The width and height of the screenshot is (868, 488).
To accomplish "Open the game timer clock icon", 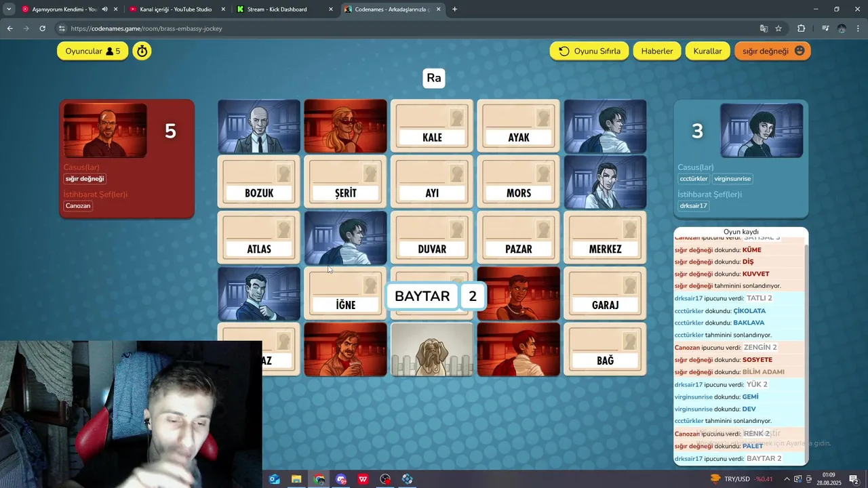I will pyautogui.click(x=142, y=51).
